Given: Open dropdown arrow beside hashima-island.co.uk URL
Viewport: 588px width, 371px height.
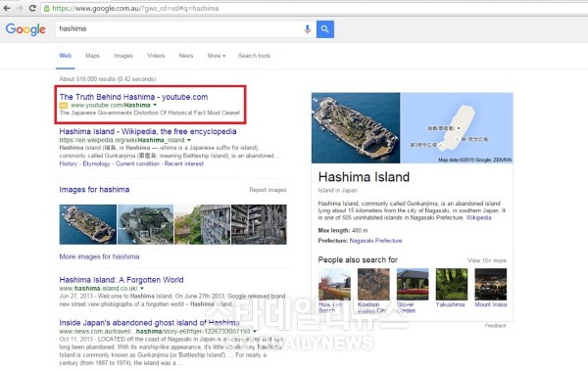Looking at the screenshot, I should point(142,288).
